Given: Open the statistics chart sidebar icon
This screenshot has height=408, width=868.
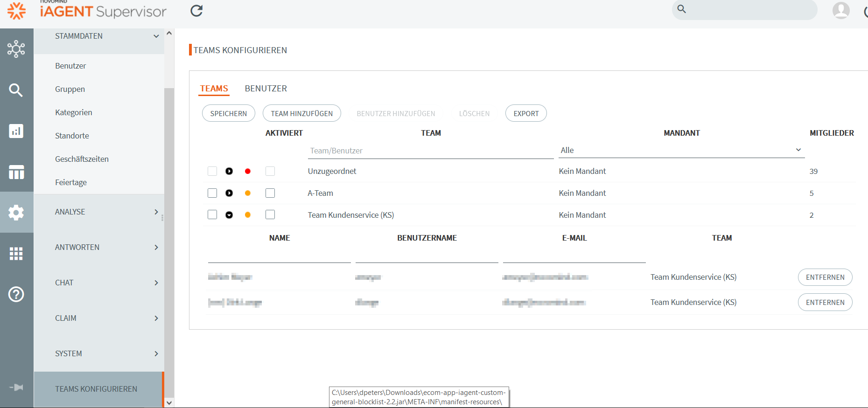Looking at the screenshot, I should (16, 131).
